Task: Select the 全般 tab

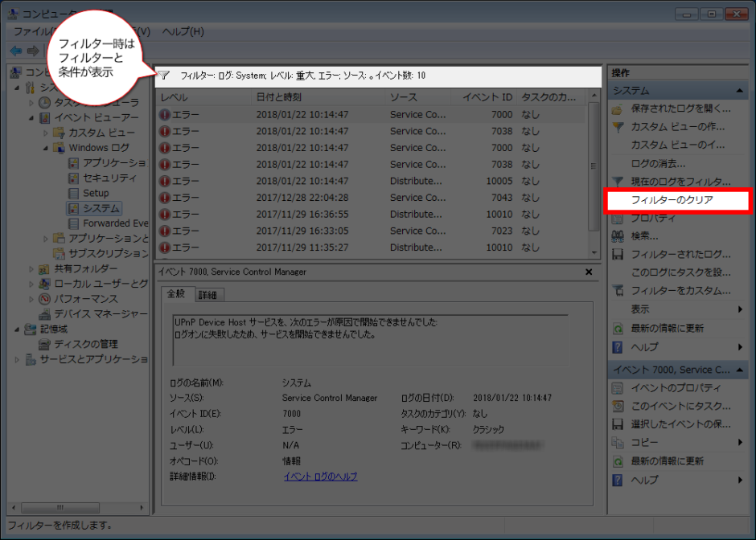Action: pyautogui.click(x=176, y=294)
